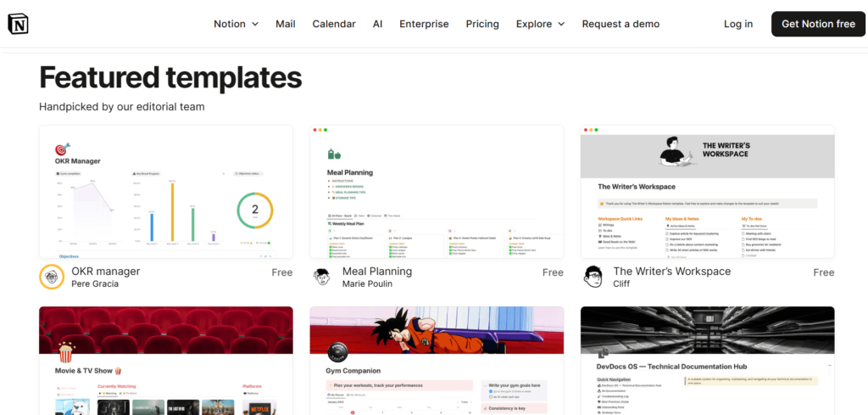This screenshot has height=415, width=868.
Task: Click the Handpicked by our editorial team subtitle
Action: (122, 106)
